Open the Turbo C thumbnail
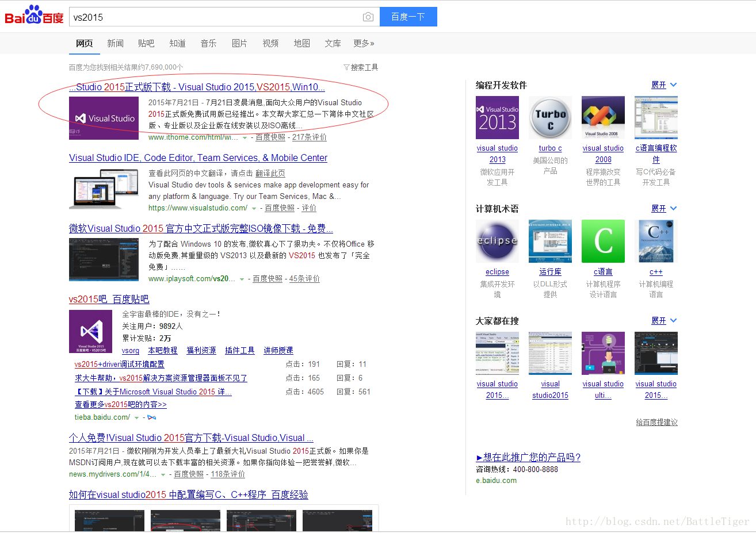The width and height of the screenshot is (756, 533). [x=550, y=117]
